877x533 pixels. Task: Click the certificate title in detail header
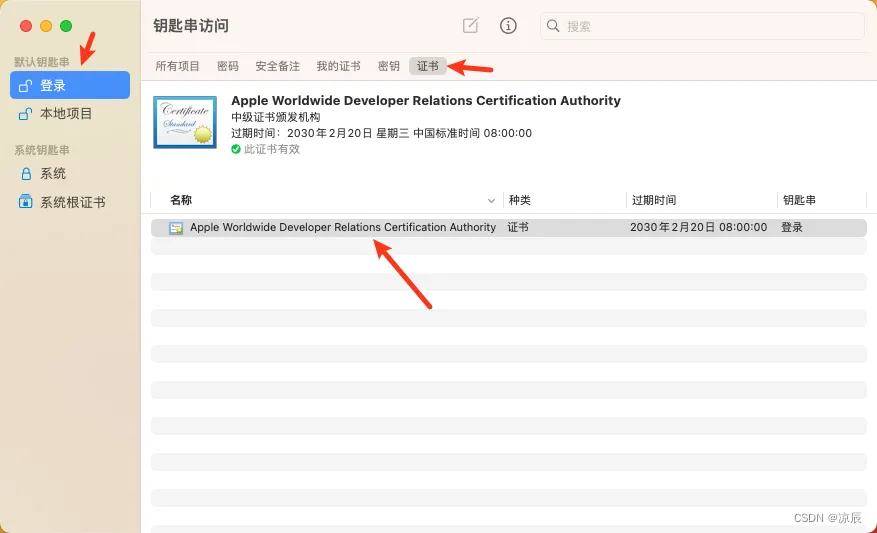[426, 101]
